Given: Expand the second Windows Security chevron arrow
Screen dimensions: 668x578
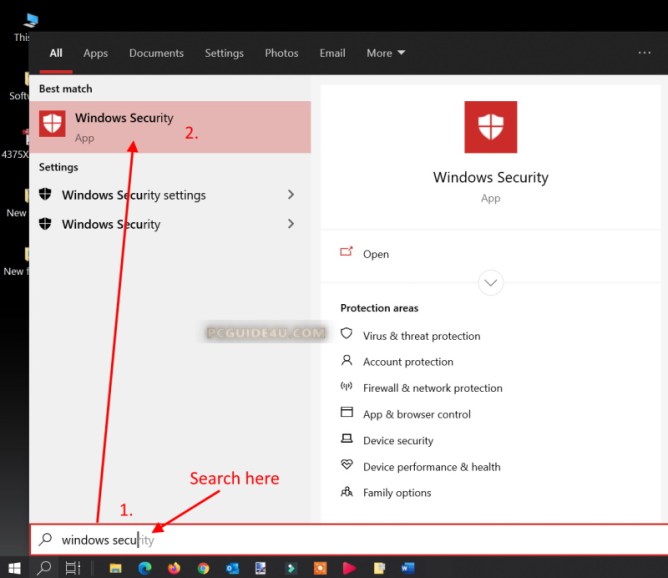Looking at the screenshot, I should click(x=291, y=224).
